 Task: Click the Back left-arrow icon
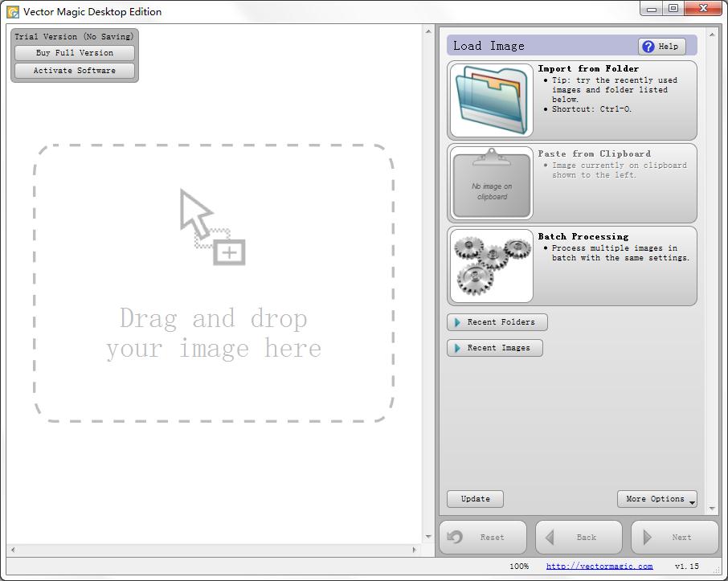click(x=550, y=538)
